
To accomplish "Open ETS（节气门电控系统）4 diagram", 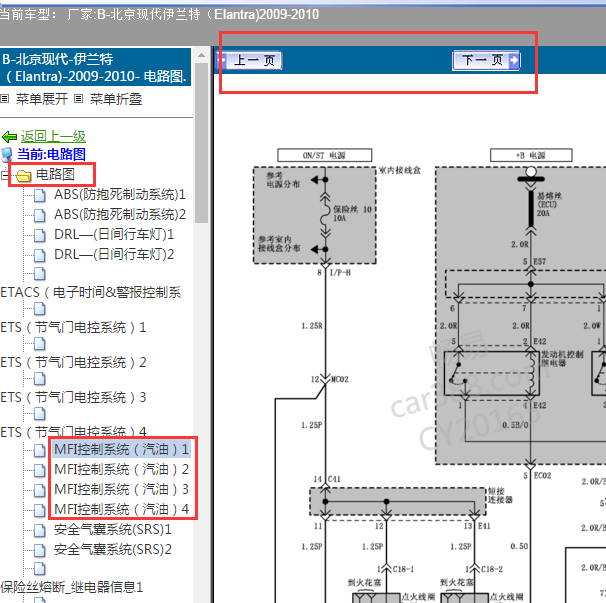I will pos(73,431).
